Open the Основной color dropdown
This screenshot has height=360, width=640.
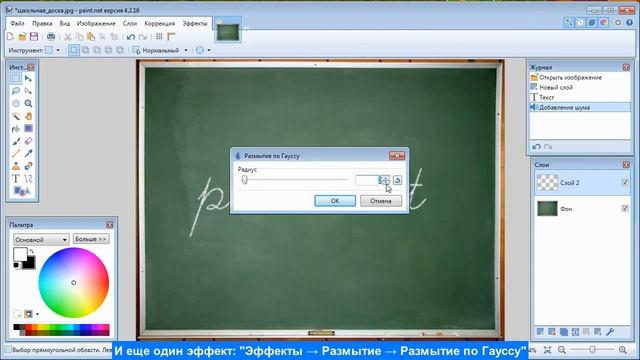click(x=41, y=239)
